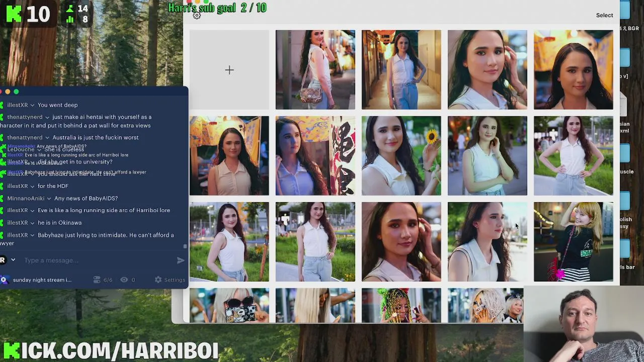Click the Settings label in the chat footer
644x362 pixels.
[x=175, y=280]
